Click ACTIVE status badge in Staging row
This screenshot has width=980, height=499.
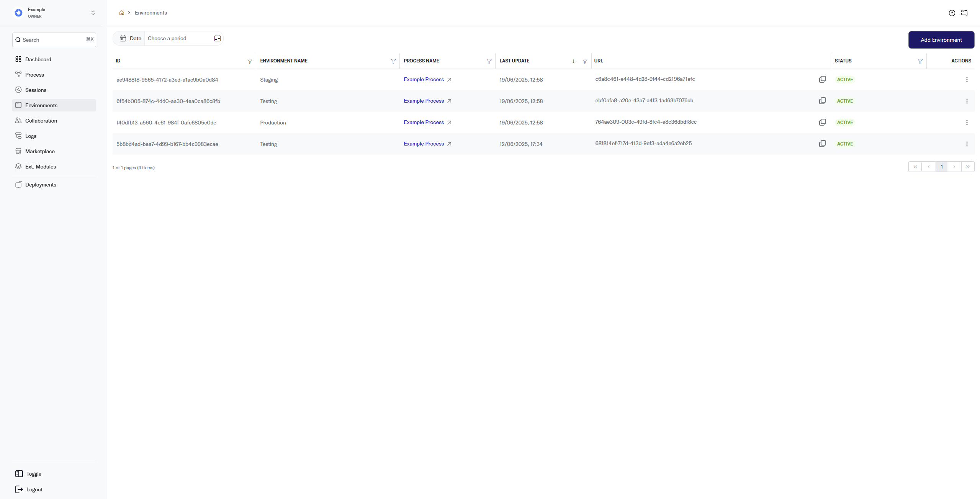click(x=845, y=80)
